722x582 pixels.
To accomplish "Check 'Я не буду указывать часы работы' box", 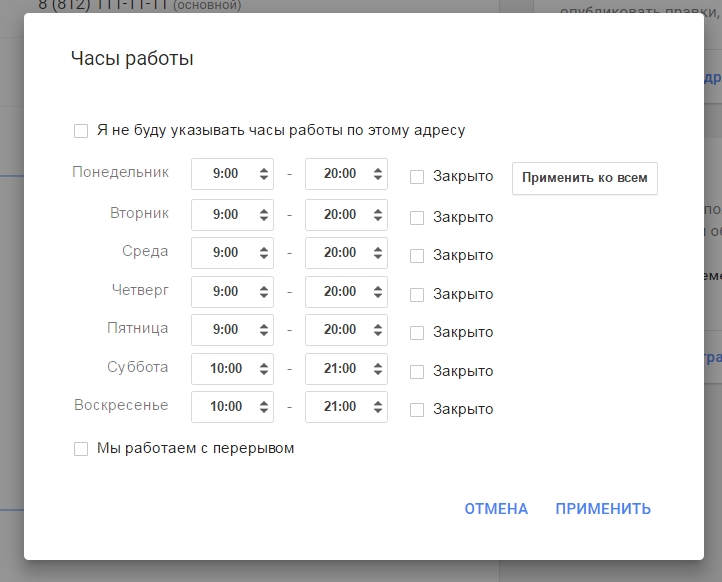I will tap(81, 130).
